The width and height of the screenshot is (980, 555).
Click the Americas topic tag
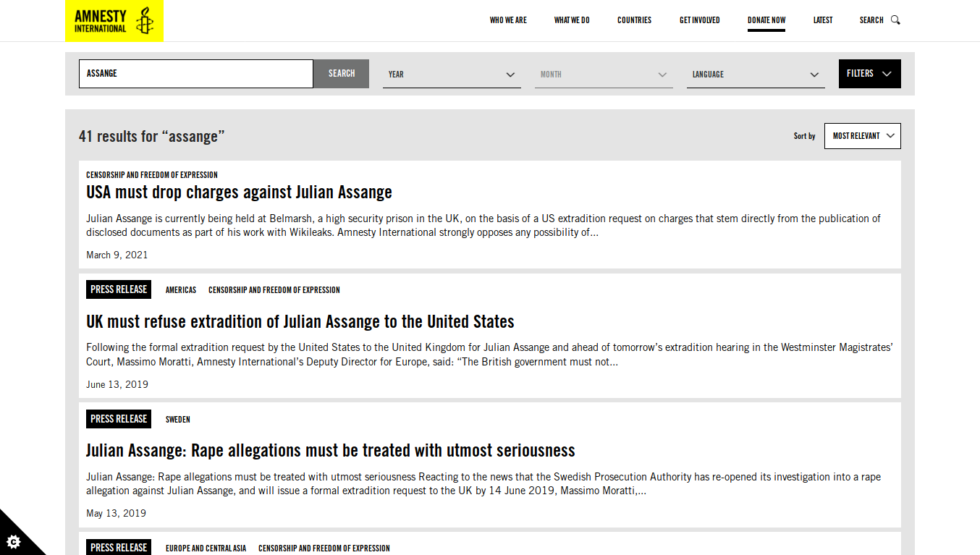[x=181, y=290]
